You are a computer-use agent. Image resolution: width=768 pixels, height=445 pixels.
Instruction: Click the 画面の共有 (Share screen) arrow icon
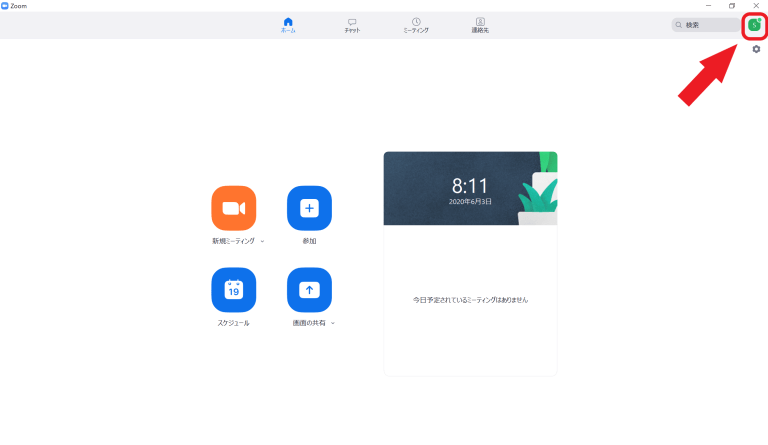click(309, 290)
